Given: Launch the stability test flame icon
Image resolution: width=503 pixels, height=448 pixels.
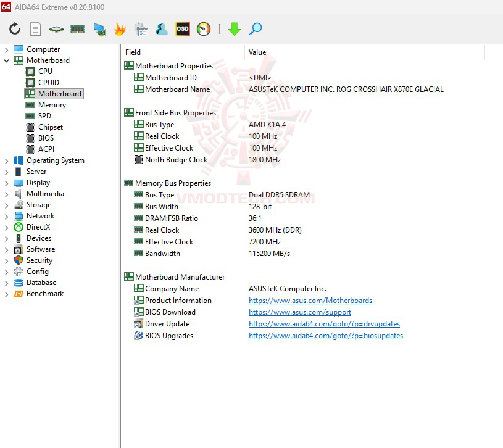Looking at the screenshot, I should [120, 29].
